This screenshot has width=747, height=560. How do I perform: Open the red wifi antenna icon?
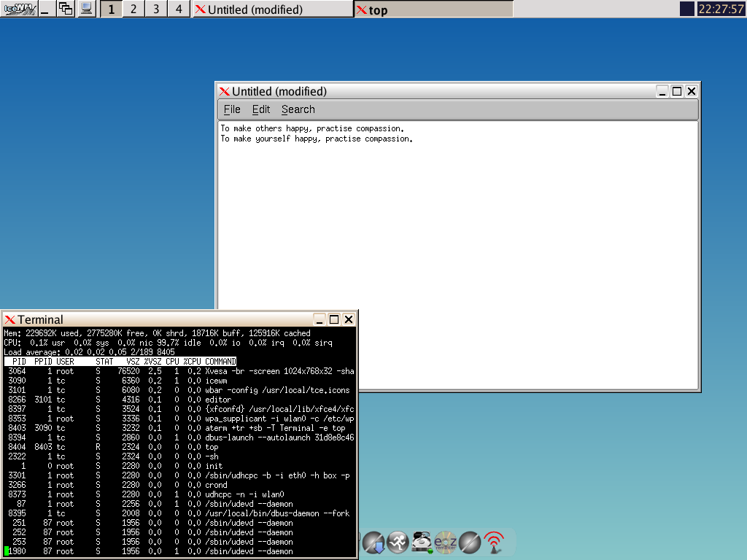(x=494, y=542)
